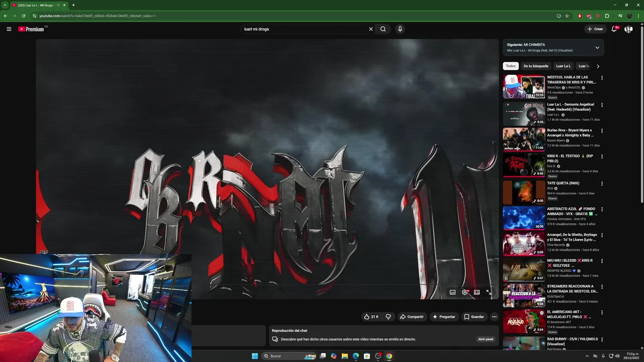Click Luar La L. channel name under Demonia
The width and height of the screenshot is (644, 362).
tap(553, 115)
